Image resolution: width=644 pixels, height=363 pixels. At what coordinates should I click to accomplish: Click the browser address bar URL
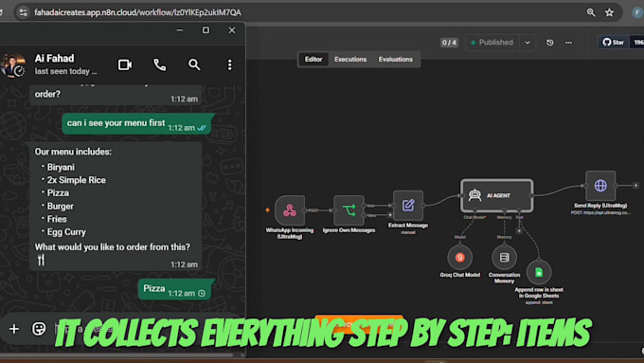137,12
